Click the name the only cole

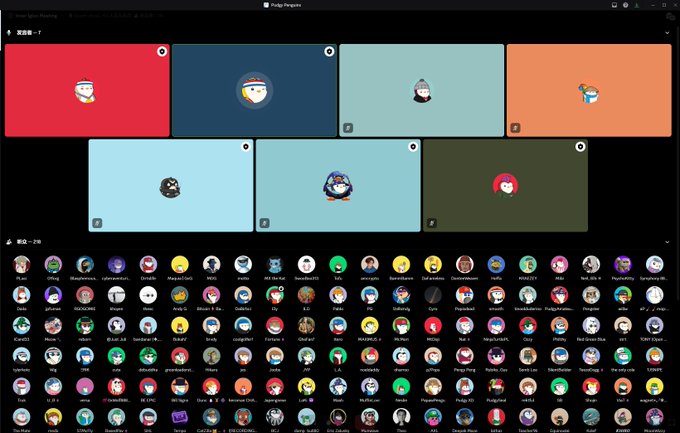click(x=623, y=370)
